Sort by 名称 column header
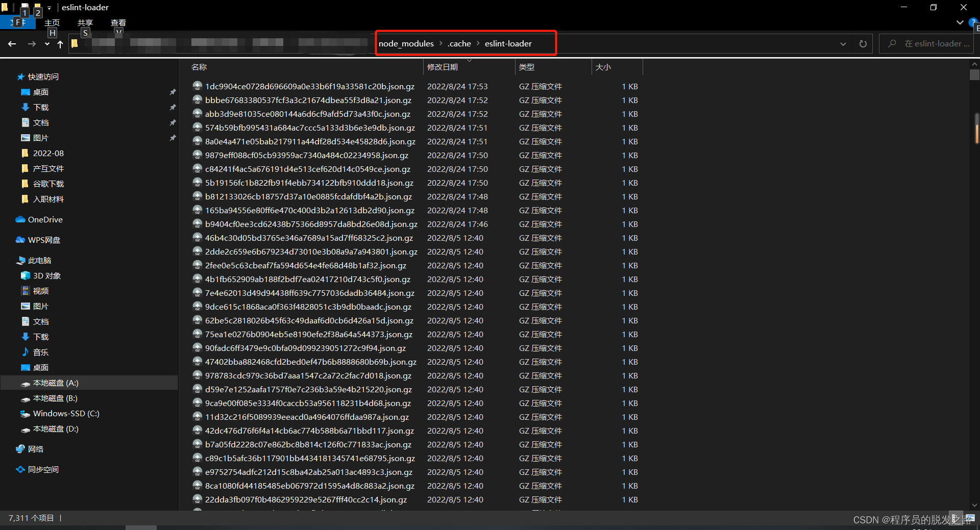980x530 pixels. [x=199, y=67]
